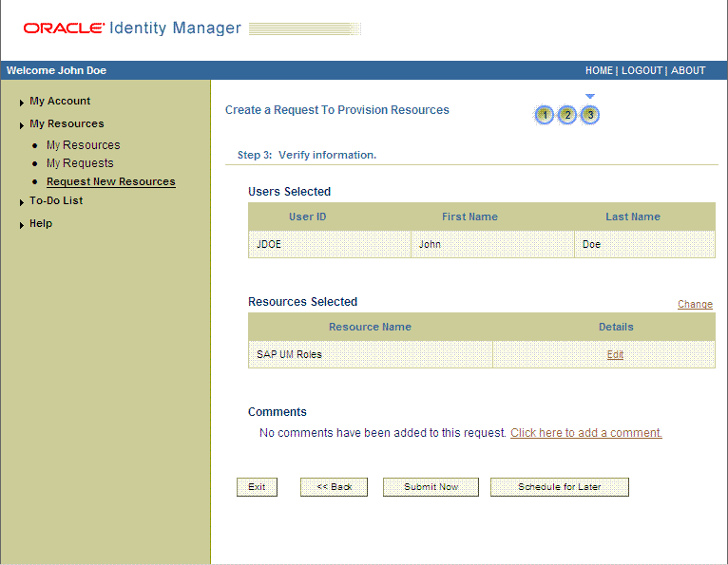Viewport: 728px width, 565px height.
Task: Click Change link for Resources Selected
Action: pyautogui.click(x=695, y=304)
